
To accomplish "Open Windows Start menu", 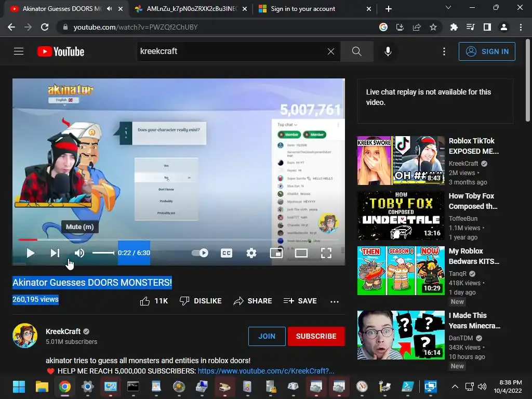I will pyautogui.click(x=19, y=387).
